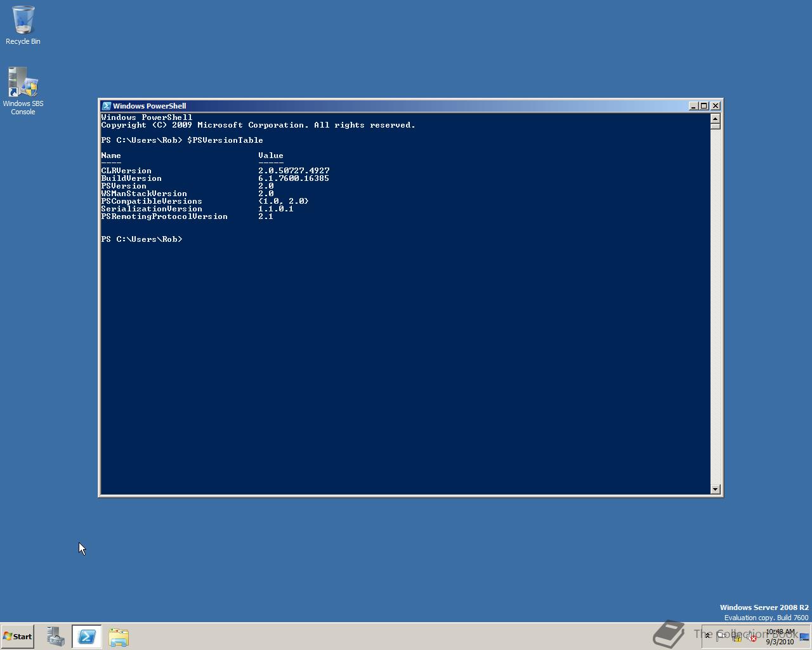Open the Action Center flag icon
This screenshot has height=650, width=812.
coord(721,635)
